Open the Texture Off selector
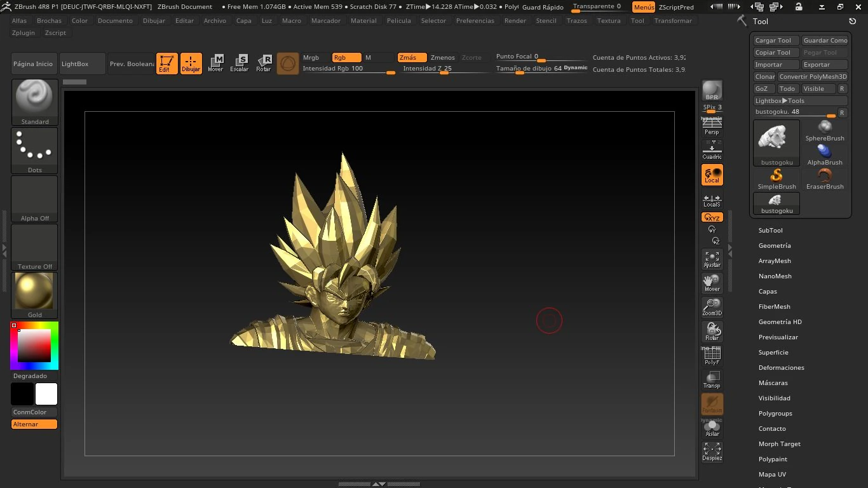The width and height of the screenshot is (868, 488). click(35, 247)
